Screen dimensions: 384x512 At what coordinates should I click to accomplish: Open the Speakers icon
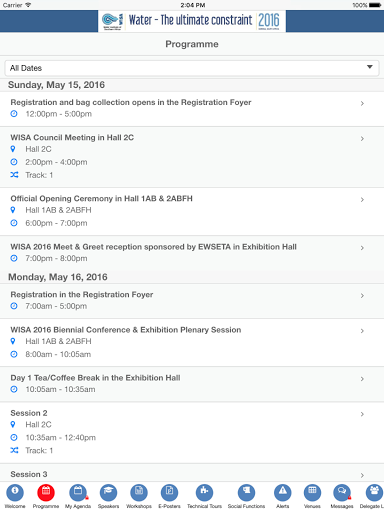(x=108, y=492)
